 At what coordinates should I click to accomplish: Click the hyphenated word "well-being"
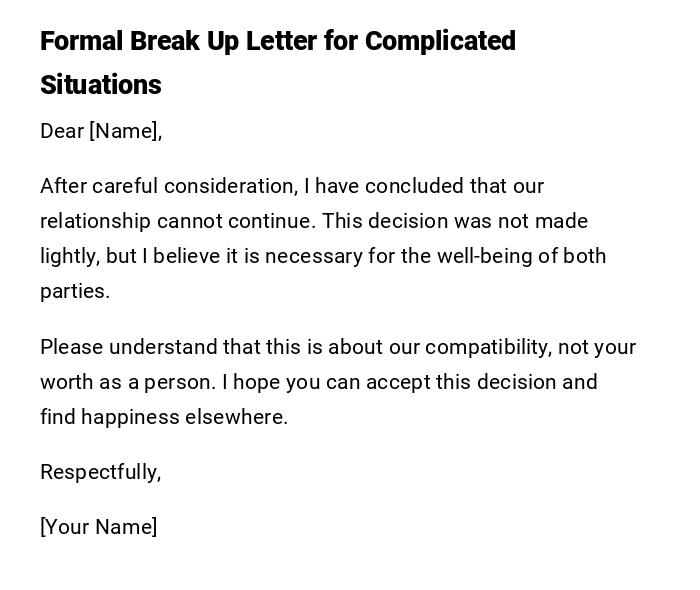click(x=482, y=256)
